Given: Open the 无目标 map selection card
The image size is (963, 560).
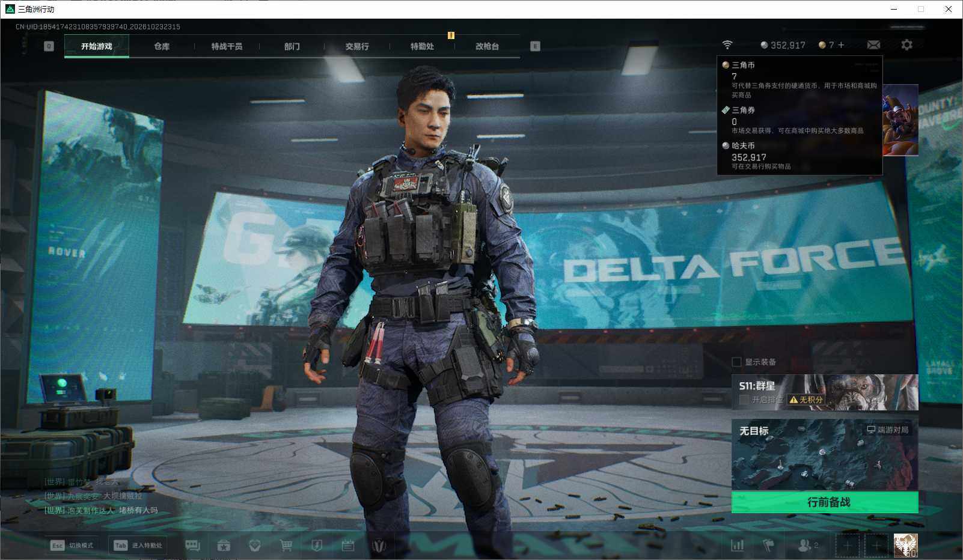Looking at the screenshot, I should coord(825,455).
